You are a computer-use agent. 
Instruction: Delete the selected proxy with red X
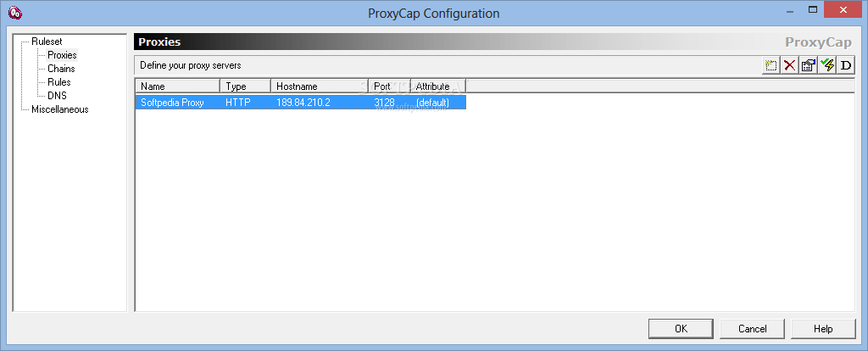789,65
